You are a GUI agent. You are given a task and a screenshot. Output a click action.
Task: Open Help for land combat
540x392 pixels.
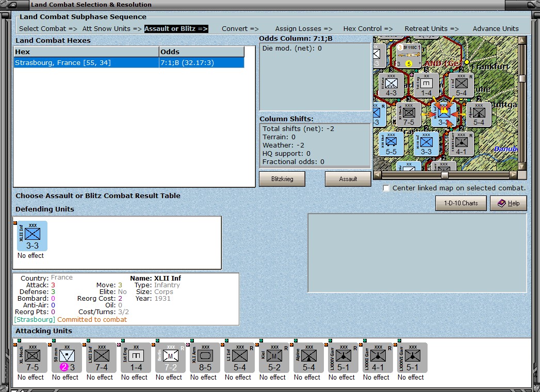(509, 203)
